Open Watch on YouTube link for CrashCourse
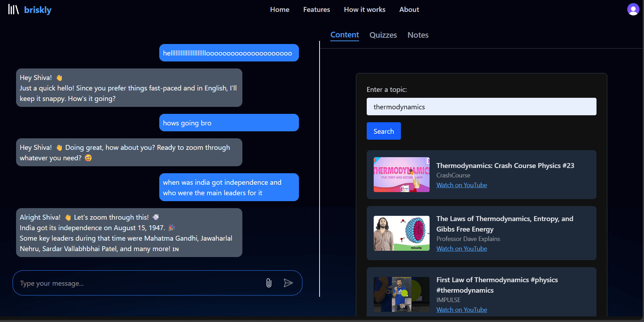Image resolution: width=644 pixels, height=322 pixels. point(462,185)
